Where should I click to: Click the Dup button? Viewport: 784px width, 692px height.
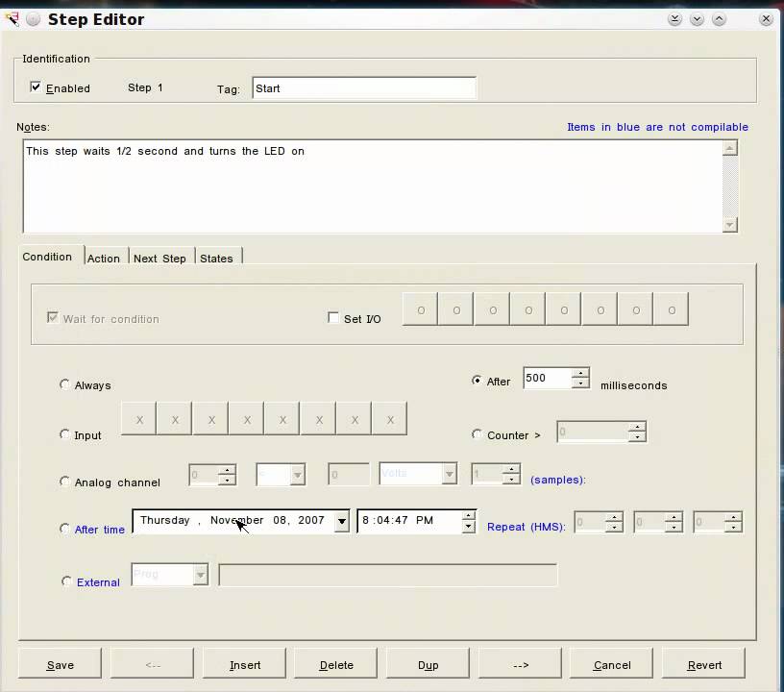pos(428,664)
